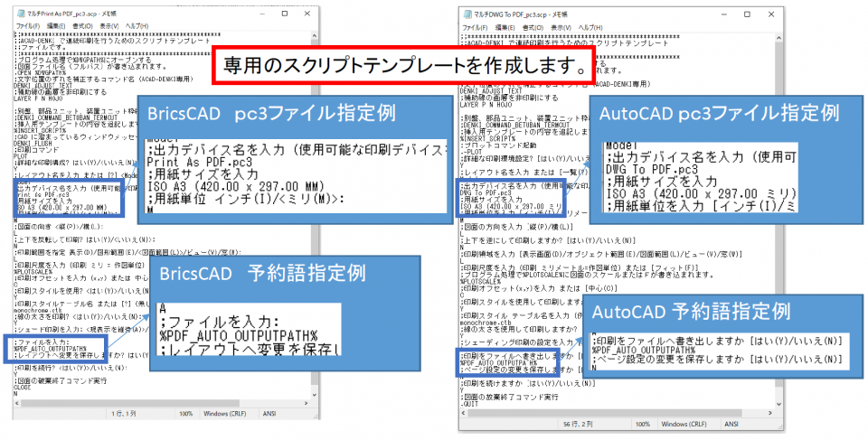Click Notepad icon in Print As PDF title bar

21,14
